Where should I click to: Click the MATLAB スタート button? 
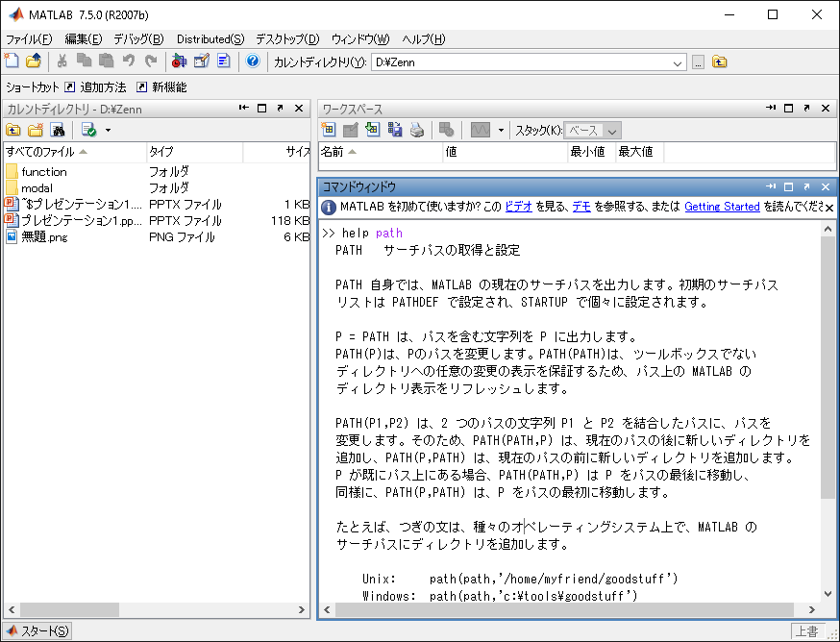point(37,630)
